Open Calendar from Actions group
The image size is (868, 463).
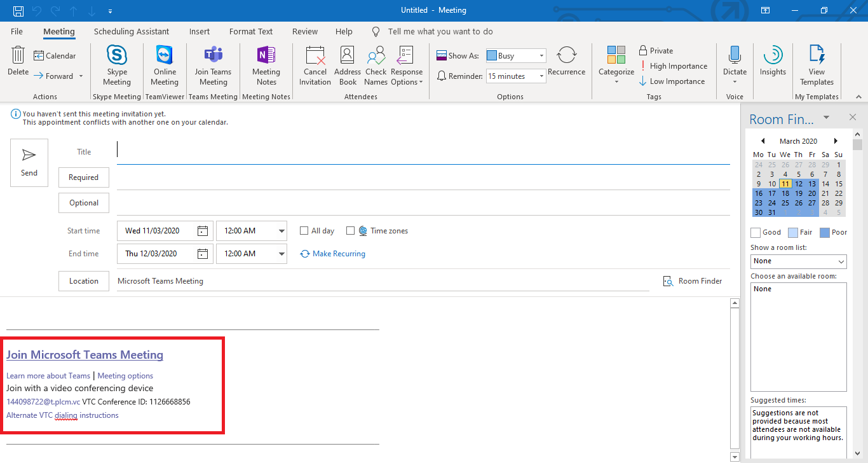55,56
